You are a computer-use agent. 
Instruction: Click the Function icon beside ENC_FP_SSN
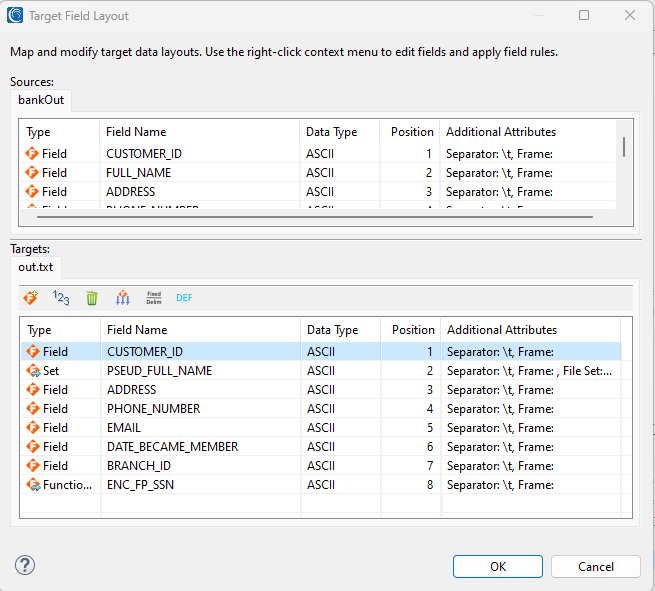(33, 485)
